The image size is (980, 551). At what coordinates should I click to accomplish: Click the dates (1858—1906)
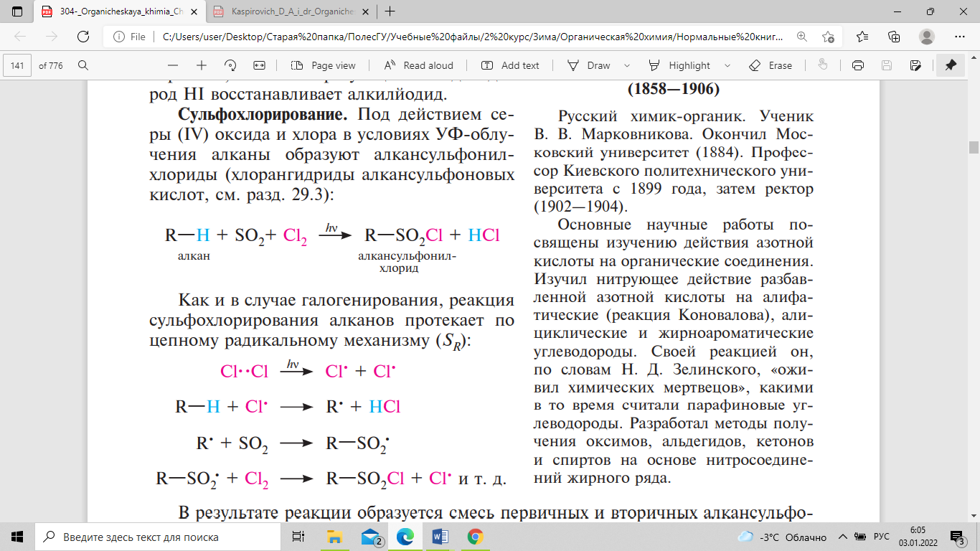[x=674, y=90]
